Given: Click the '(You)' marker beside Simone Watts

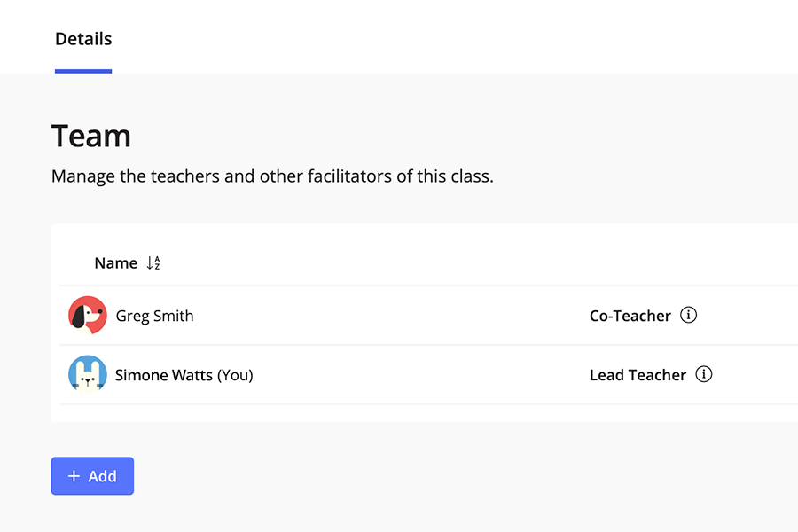Looking at the screenshot, I should click(235, 375).
